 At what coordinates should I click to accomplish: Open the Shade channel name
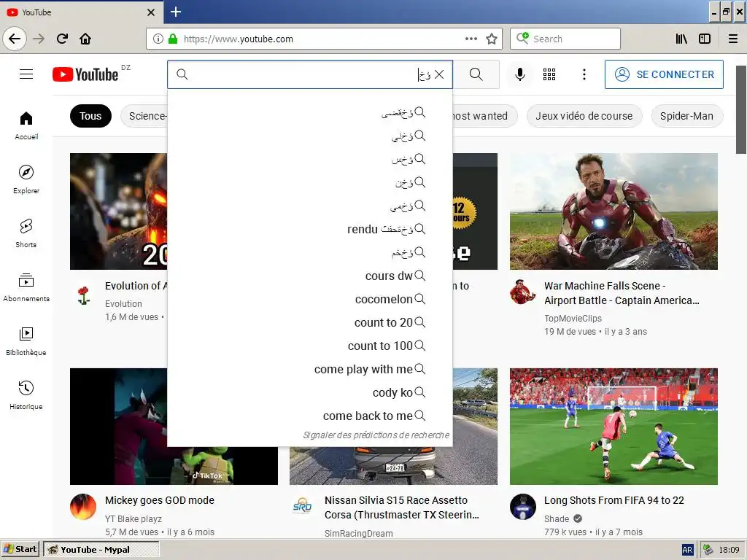[557, 518]
